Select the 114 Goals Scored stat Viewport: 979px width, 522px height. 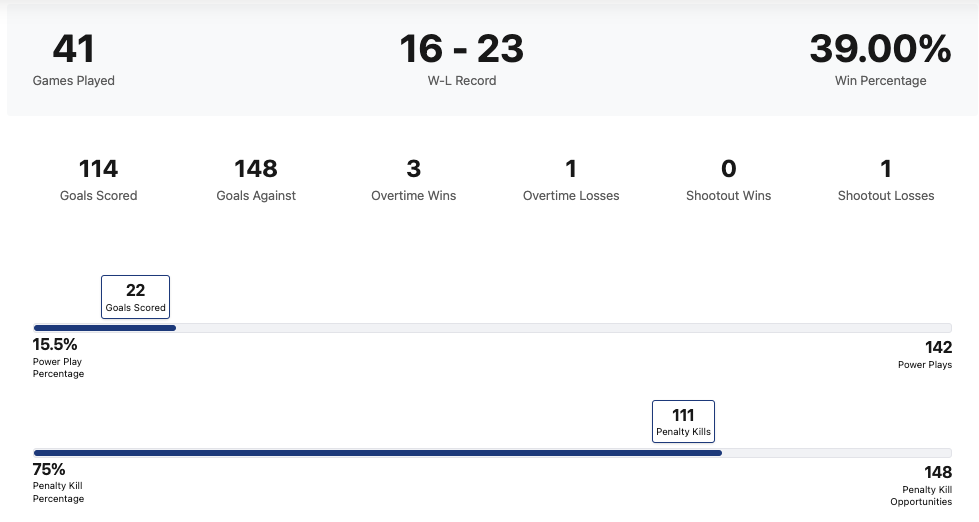tap(98, 179)
